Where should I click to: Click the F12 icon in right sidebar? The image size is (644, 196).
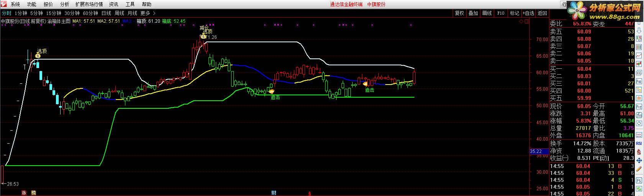(x=639, y=106)
